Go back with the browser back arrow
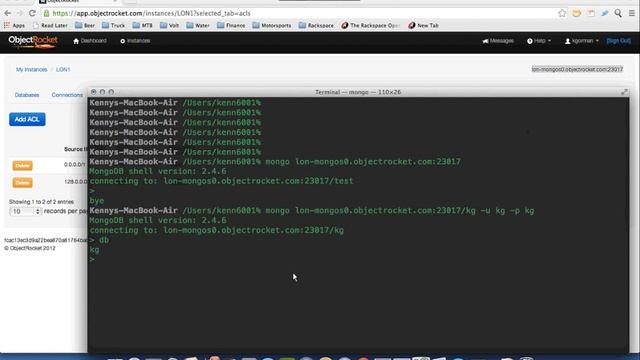 (8, 13)
